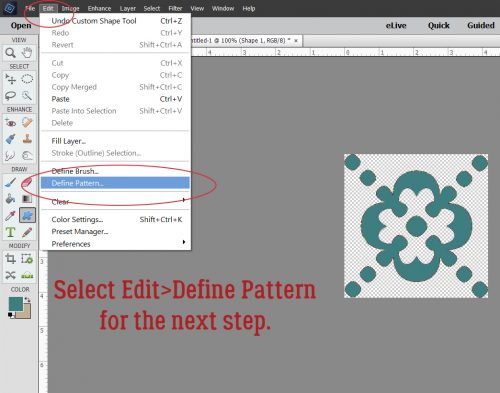Select the Gradient tool
This screenshot has height=393, width=500.
[27, 199]
